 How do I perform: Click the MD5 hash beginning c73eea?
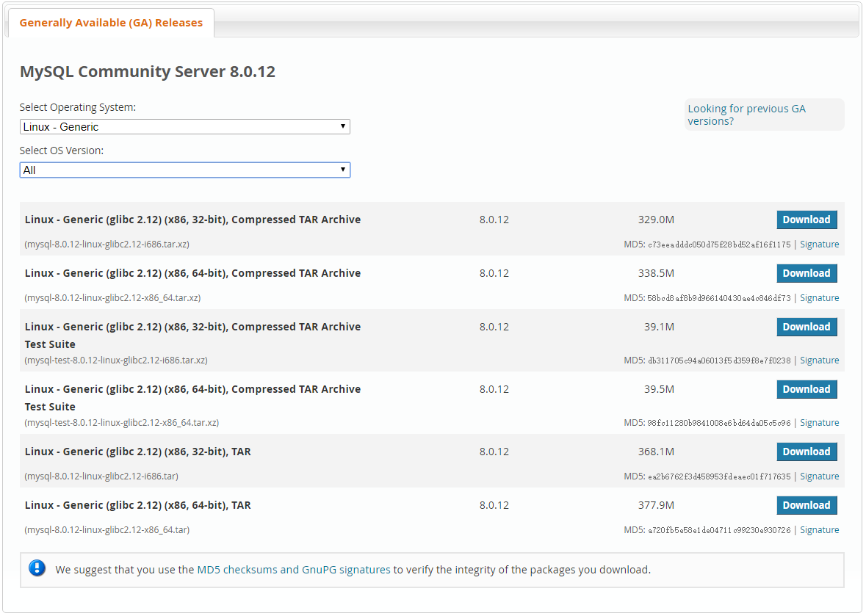coord(719,244)
